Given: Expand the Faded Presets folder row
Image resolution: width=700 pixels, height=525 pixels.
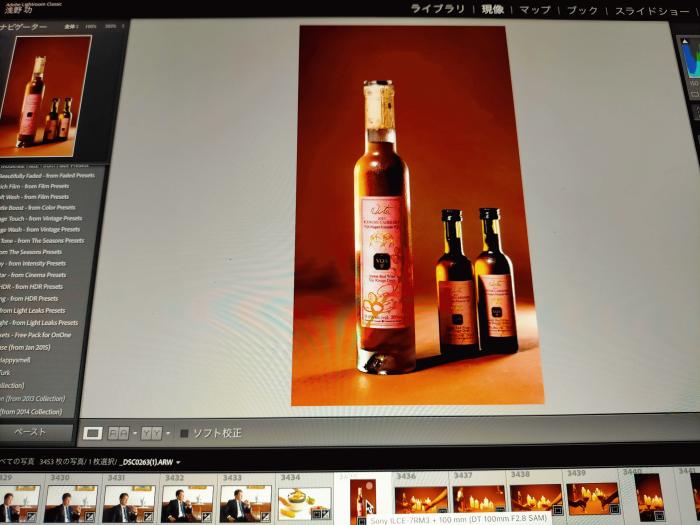Looking at the screenshot, I should click(x=47, y=176).
